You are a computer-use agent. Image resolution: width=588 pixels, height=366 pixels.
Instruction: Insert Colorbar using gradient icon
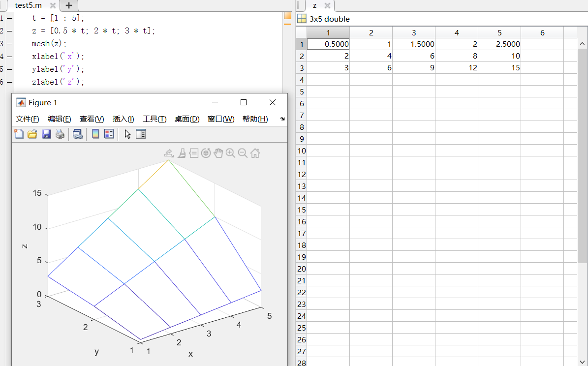(95, 134)
